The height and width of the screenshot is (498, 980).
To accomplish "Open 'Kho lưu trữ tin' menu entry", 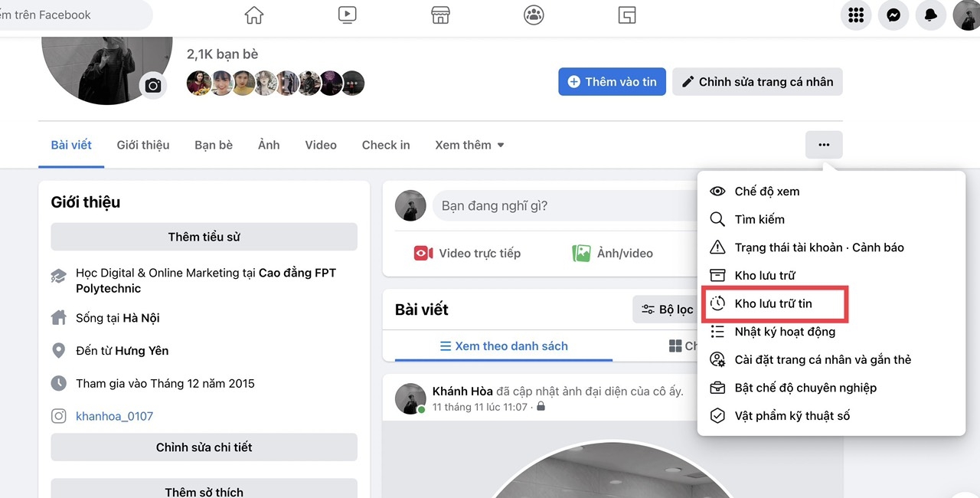I will click(x=831, y=303).
